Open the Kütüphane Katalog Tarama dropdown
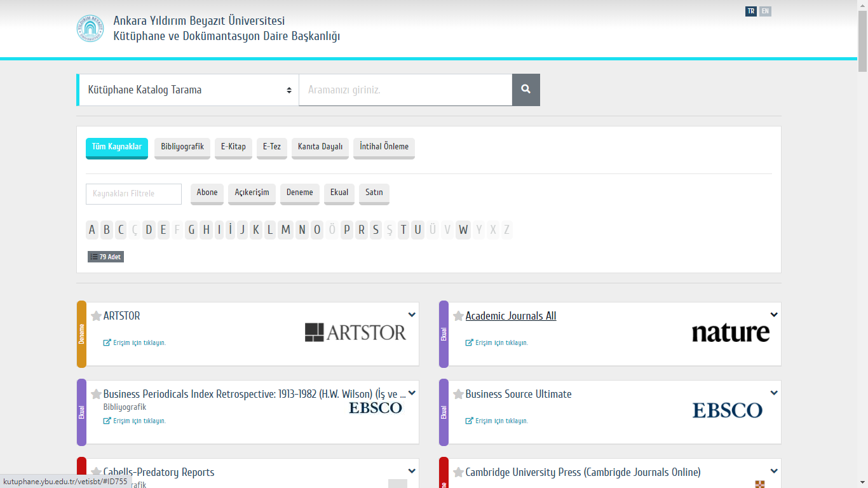The height and width of the screenshot is (488, 868). coord(188,90)
